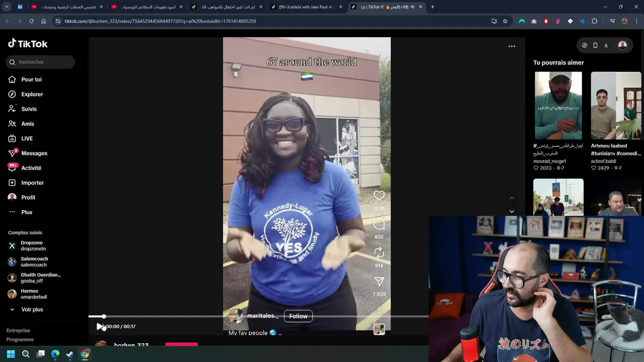Open the browser extensions puzzle icon

pos(595,21)
